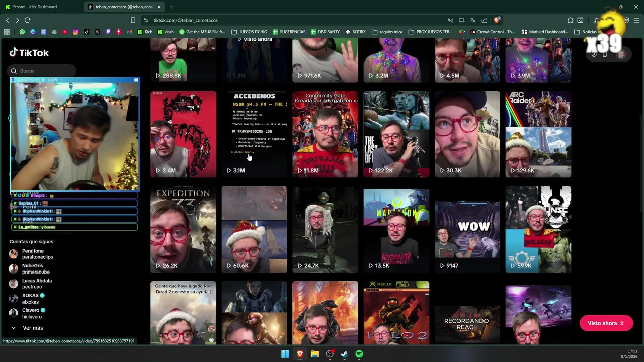Open Crowd Control bookmark
This screenshot has height=362, width=644.
click(x=492, y=32)
